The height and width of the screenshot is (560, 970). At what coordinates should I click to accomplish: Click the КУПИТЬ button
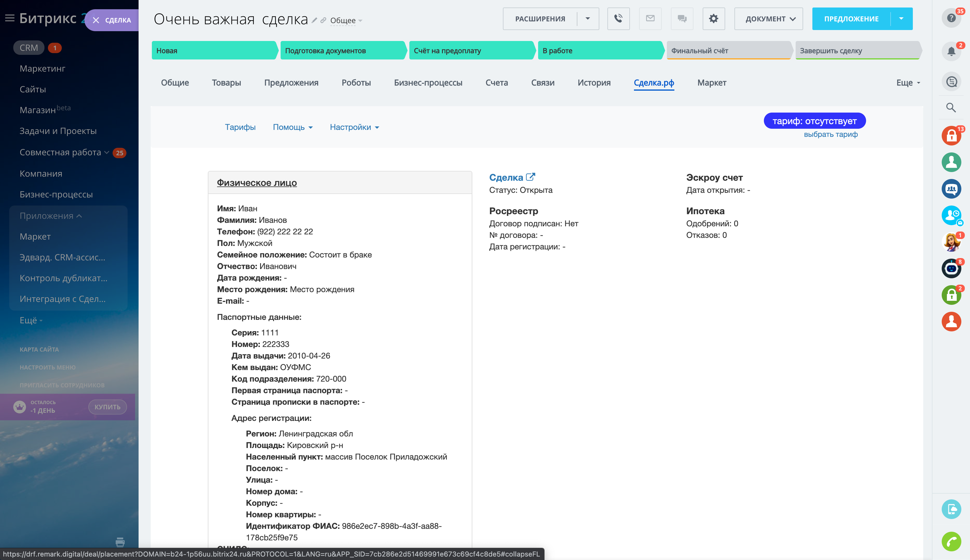pos(107,407)
